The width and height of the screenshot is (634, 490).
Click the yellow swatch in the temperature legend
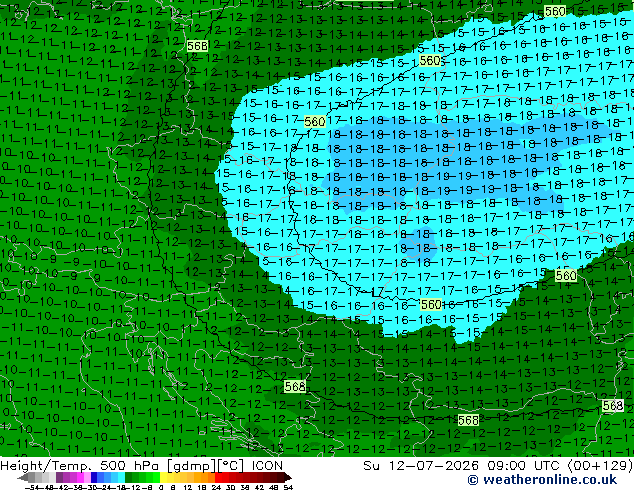click(x=164, y=477)
